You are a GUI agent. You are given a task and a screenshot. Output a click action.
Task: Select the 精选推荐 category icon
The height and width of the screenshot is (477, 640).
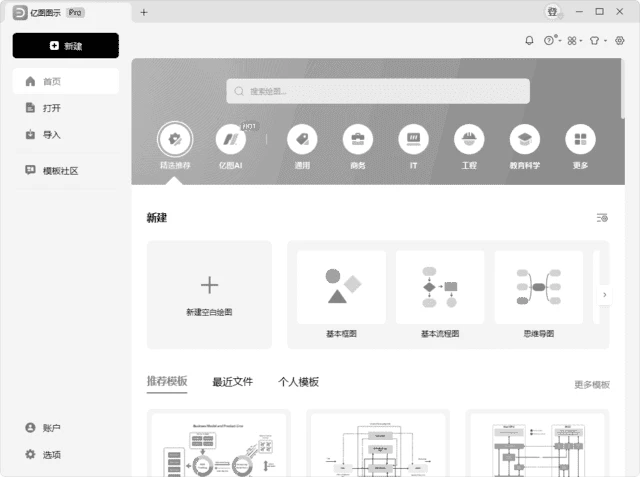(175, 139)
